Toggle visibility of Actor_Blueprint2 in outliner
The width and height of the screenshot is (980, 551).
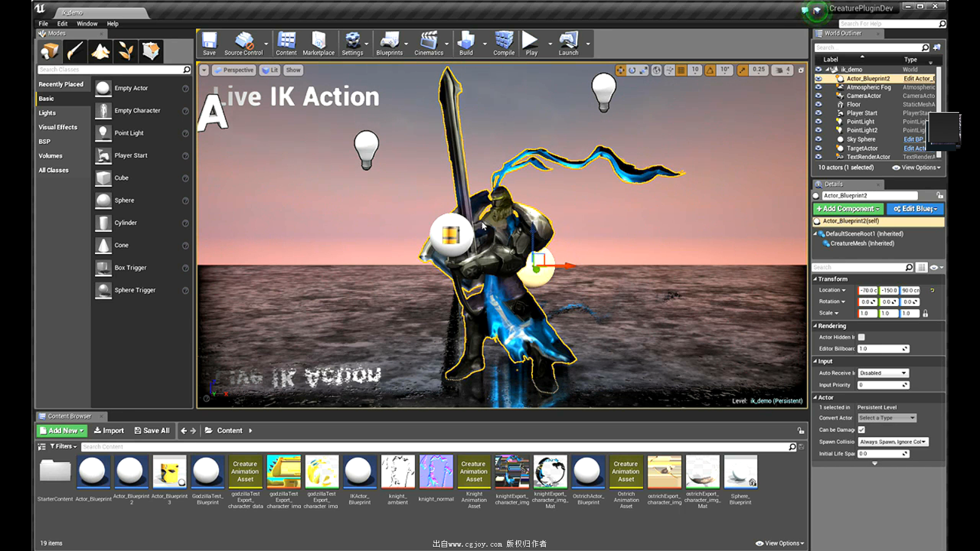pyautogui.click(x=818, y=78)
